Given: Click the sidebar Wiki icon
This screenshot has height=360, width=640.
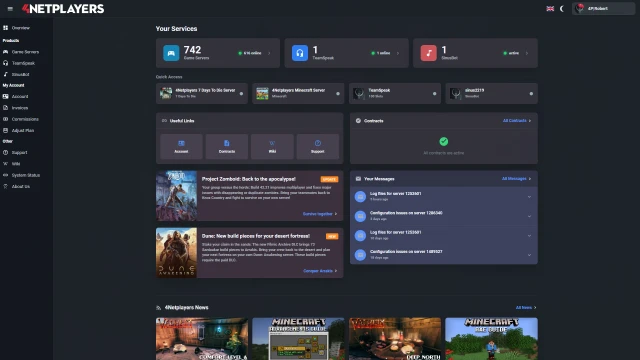Looking at the screenshot, I should [x=5, y=164].
